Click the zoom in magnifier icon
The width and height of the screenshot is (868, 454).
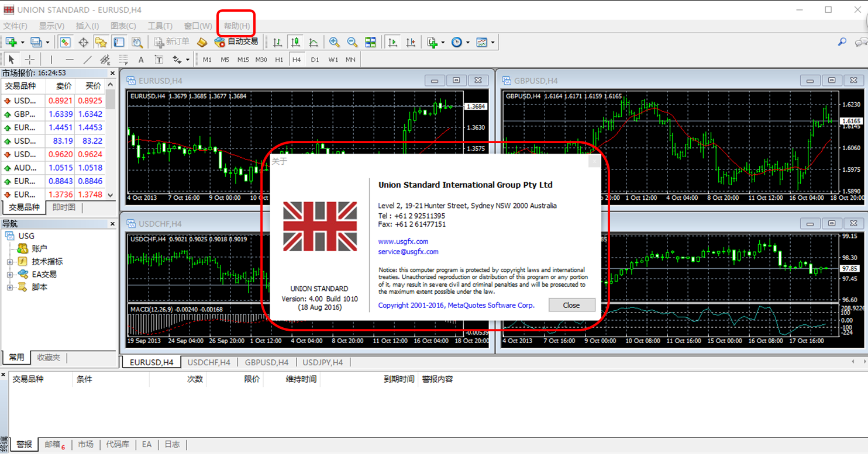334,42
